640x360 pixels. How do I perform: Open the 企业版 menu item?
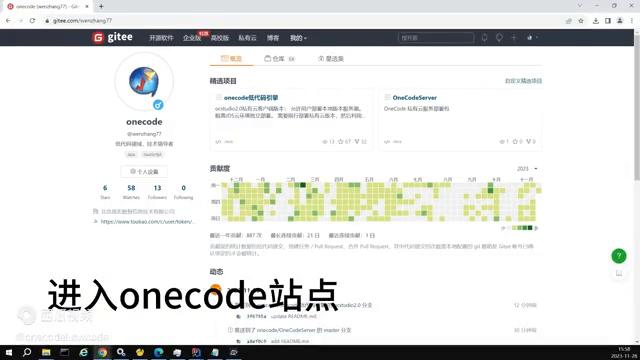click(x=192, y=38)
